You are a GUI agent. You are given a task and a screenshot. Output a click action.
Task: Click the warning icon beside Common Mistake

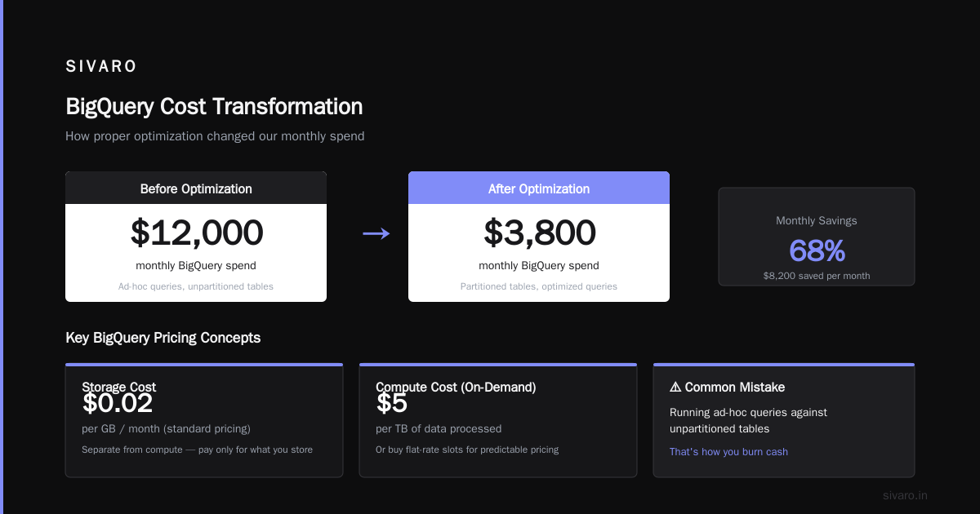point(675,387)
